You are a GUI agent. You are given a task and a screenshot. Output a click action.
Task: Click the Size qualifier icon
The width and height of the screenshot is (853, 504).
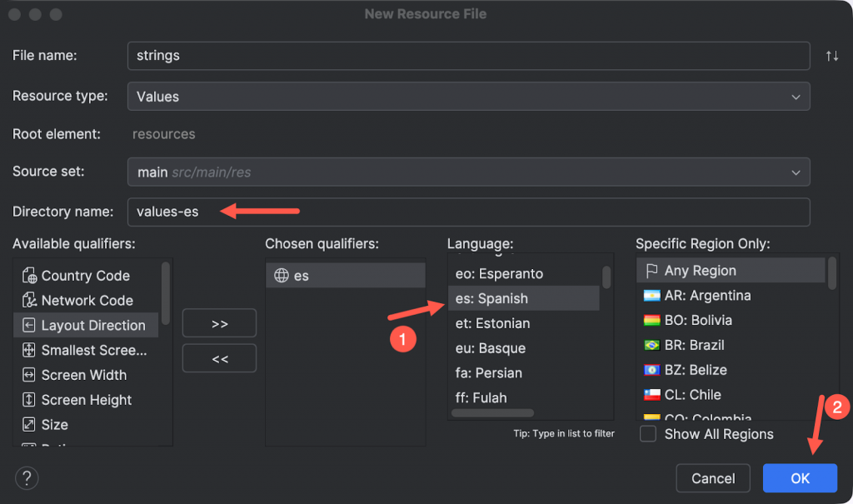point(28,425)
